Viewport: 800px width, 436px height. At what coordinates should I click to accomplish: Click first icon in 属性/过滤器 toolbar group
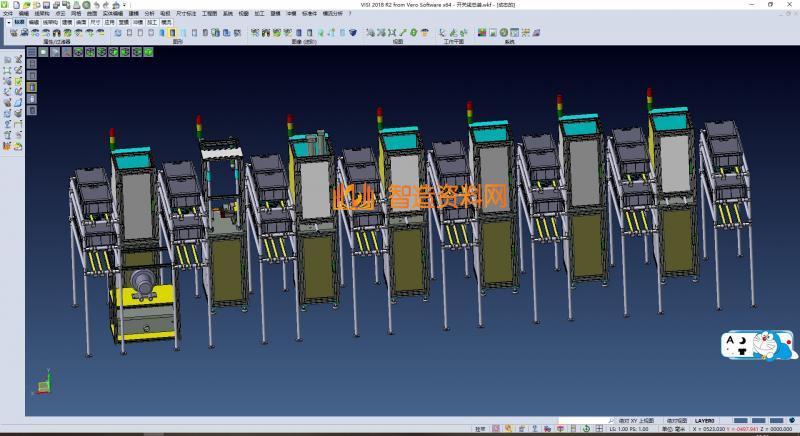click(x=13, y=33)
